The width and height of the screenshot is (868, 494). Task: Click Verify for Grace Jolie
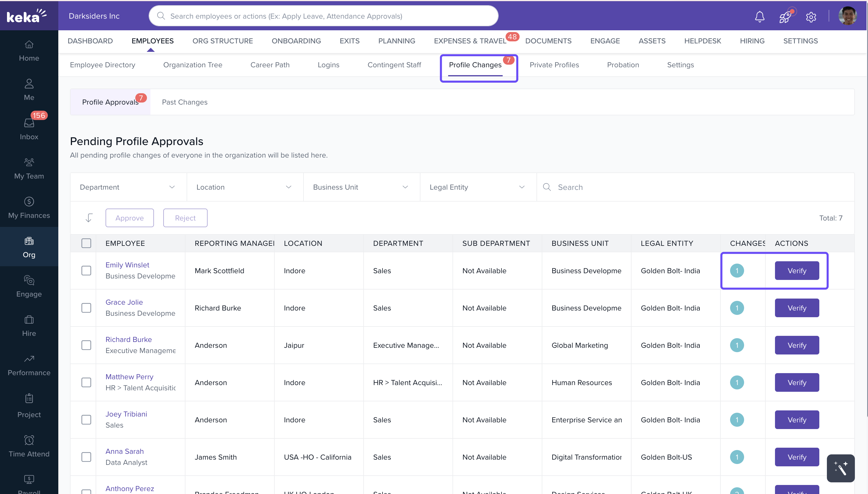pos(796,308)
